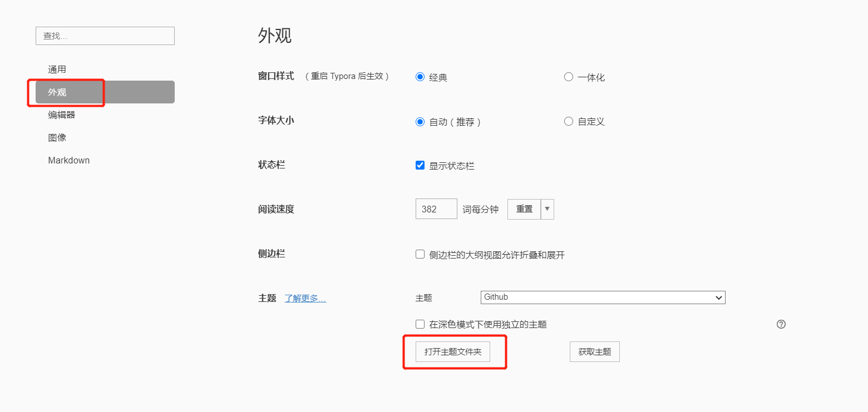This screenshot has height=412, width=868.
Task: Click the 阅读速度 label
Action: pos(276,209)
